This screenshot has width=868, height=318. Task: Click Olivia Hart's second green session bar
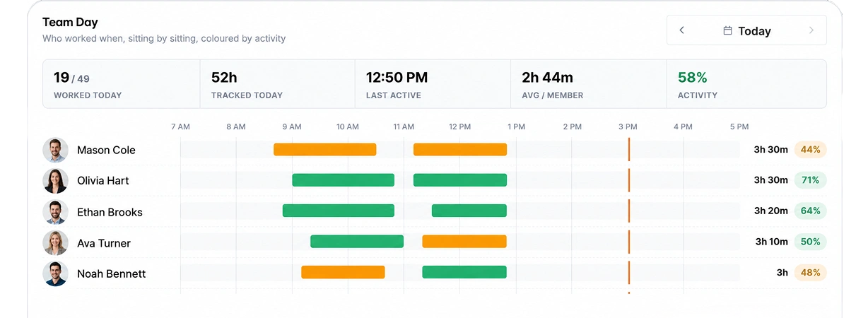(460, 180)
